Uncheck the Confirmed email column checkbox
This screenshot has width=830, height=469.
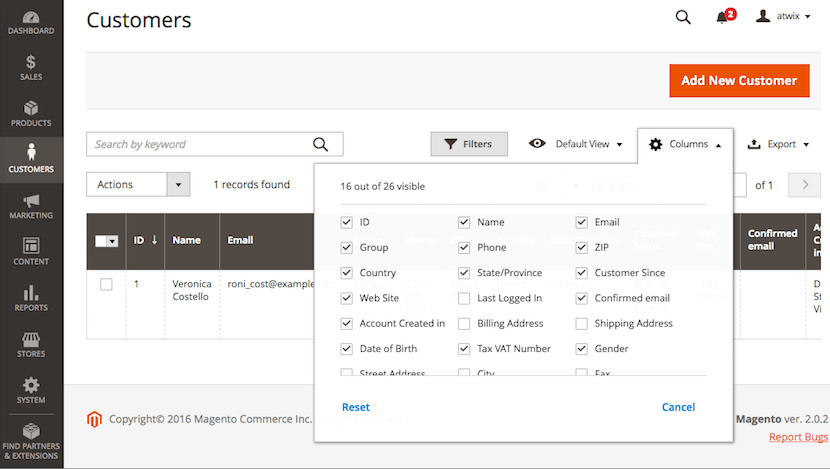[582, 298]
